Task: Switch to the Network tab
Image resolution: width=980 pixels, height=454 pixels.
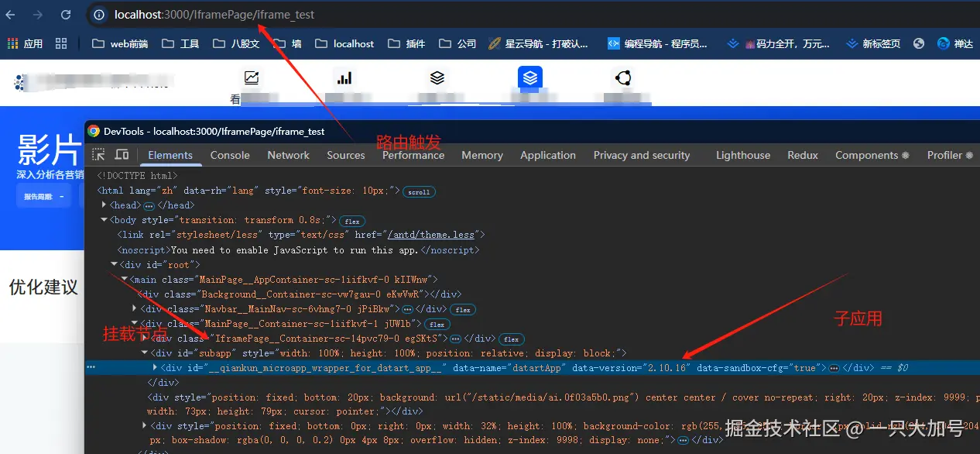Action: point(289,155)
